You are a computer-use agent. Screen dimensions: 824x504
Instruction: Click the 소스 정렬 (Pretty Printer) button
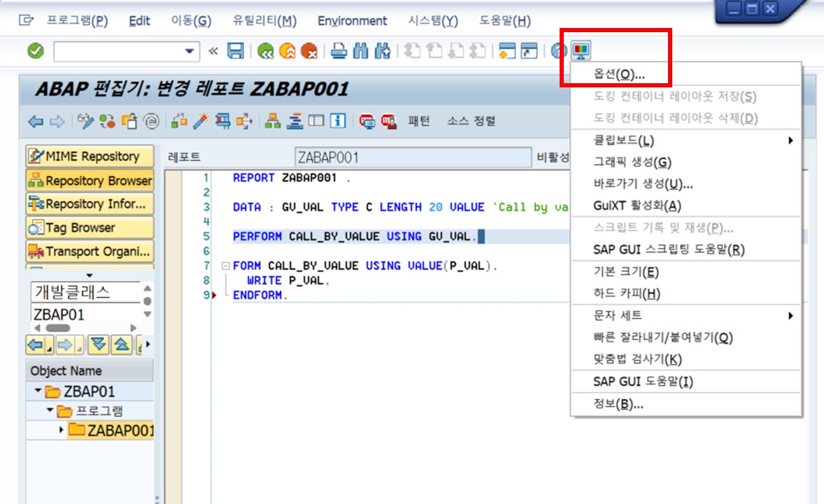(x=471, y=121)
